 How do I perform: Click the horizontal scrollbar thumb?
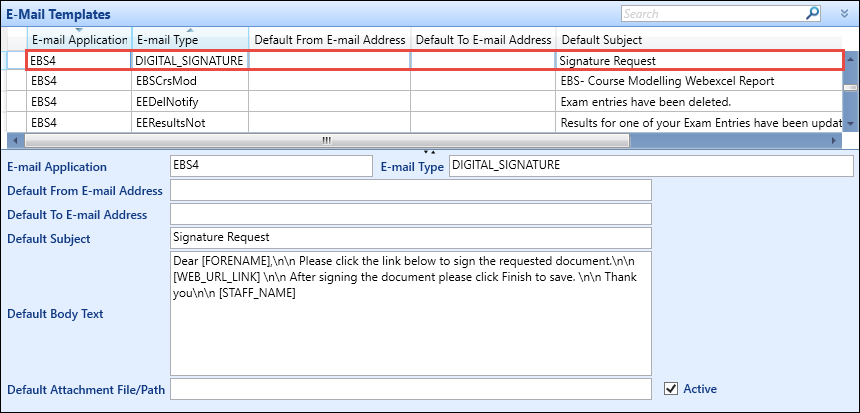click(327, 140)
